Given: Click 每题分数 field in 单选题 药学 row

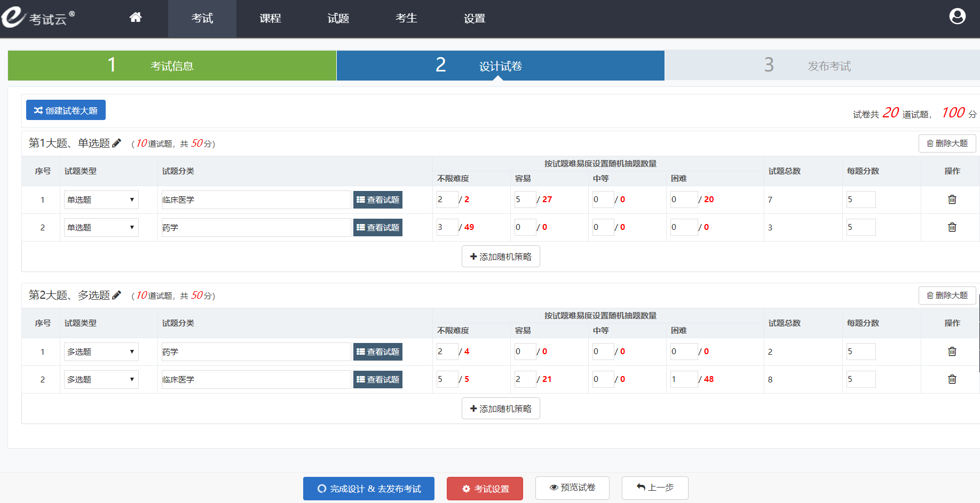Looking at the screenshot, I should [x=861, y=227].
